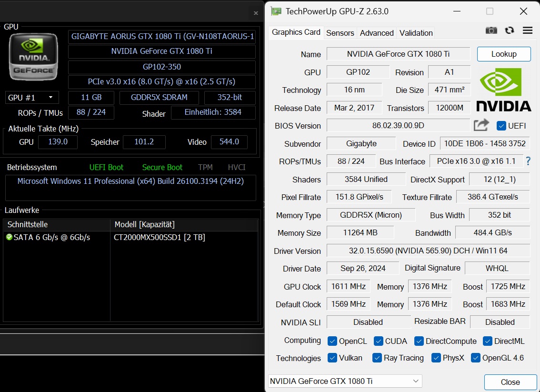Toggle the PhysX checkbox
The image size is (540, 392).
(x=436, y=358)
